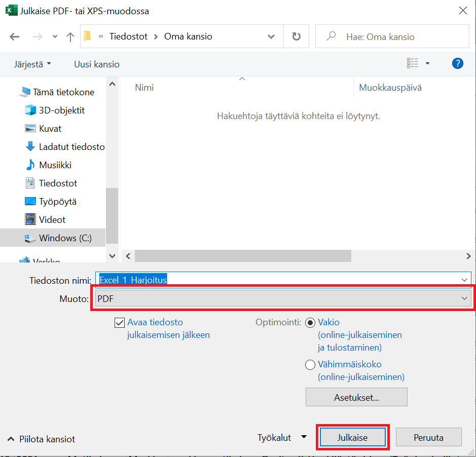476x457 pixels.
Task: Select Tiedostot in the address path
Action: tap(128, 36)
